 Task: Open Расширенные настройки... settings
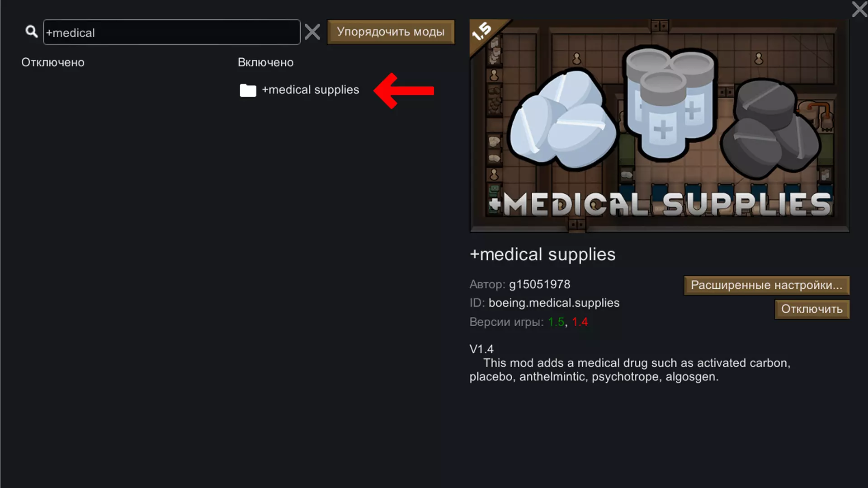point(767,285)
